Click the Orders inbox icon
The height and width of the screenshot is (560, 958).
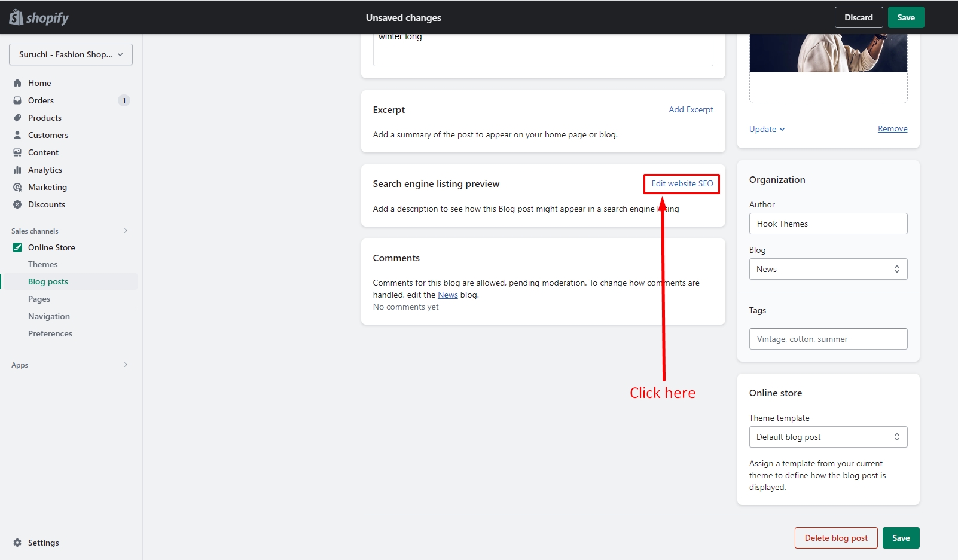17,100
